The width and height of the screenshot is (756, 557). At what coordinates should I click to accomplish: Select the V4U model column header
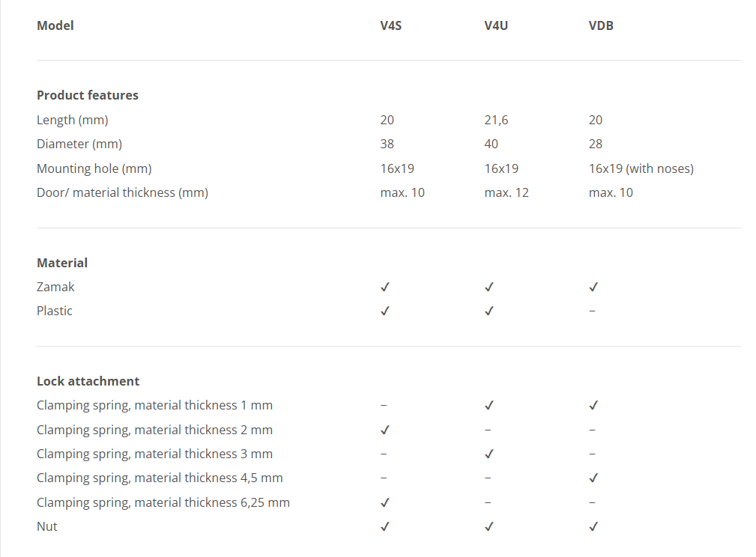496,25
